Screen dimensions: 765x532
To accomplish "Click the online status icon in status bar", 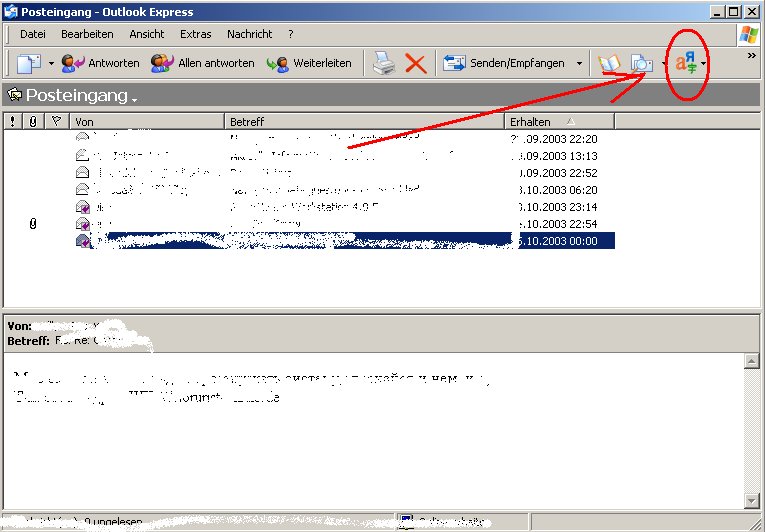I will [406, 522].
